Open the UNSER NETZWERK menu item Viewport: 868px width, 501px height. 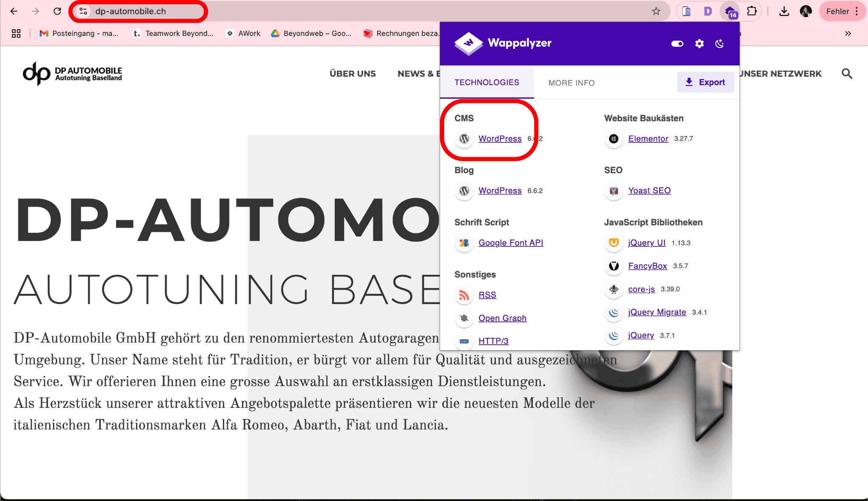tap(781, 74)
